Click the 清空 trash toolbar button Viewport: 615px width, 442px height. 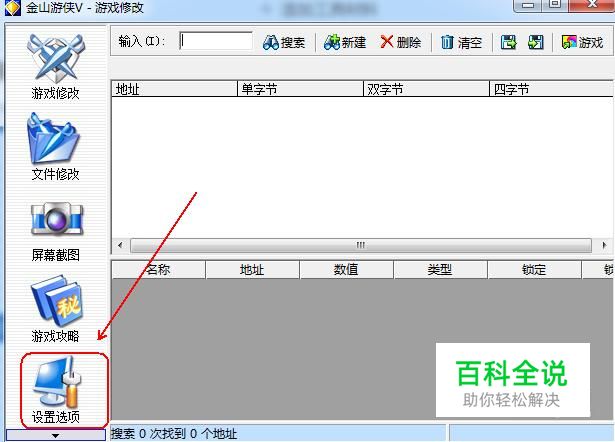[x=461, y=42]
